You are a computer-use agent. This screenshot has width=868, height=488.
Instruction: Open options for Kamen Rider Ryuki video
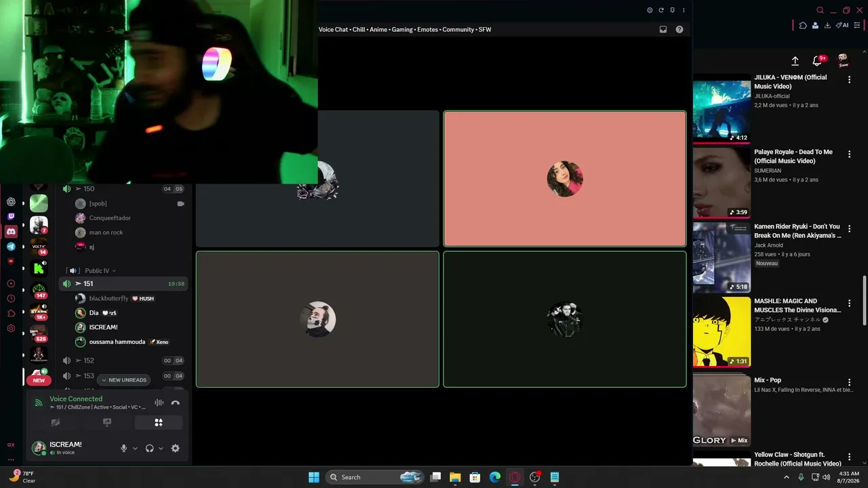point(849,229)
